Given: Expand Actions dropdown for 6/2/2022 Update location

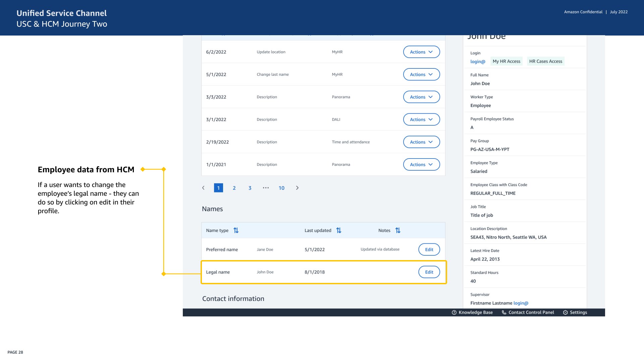Looking at the screenshot, I should click(421, 52).
